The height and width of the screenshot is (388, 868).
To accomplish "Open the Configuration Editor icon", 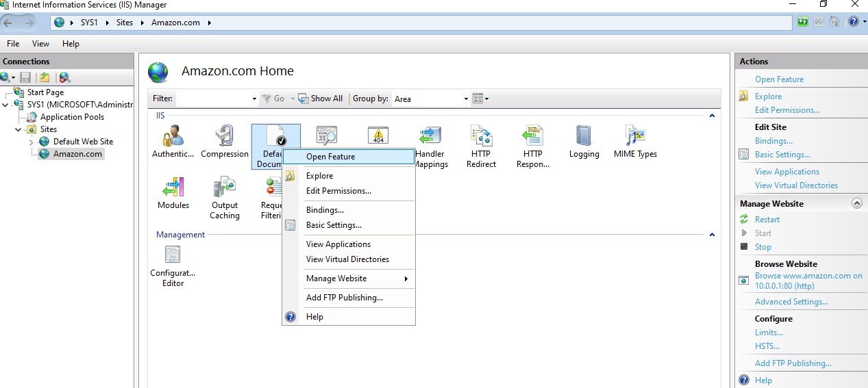I will point(173,266).
